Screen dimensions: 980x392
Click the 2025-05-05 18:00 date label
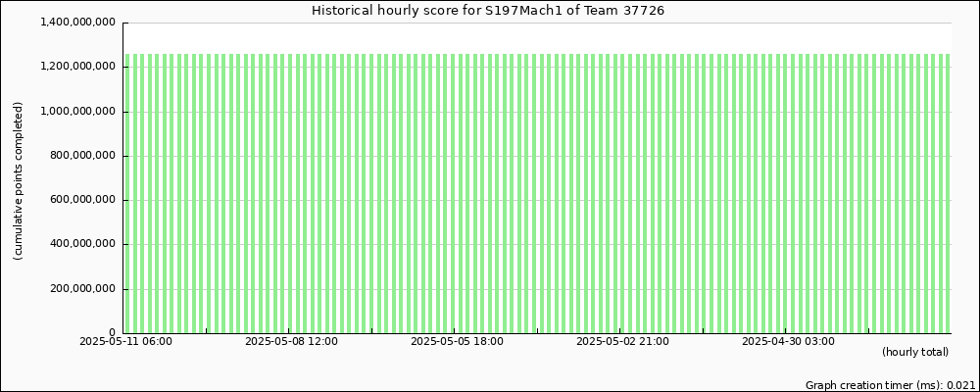click(457, 341)
